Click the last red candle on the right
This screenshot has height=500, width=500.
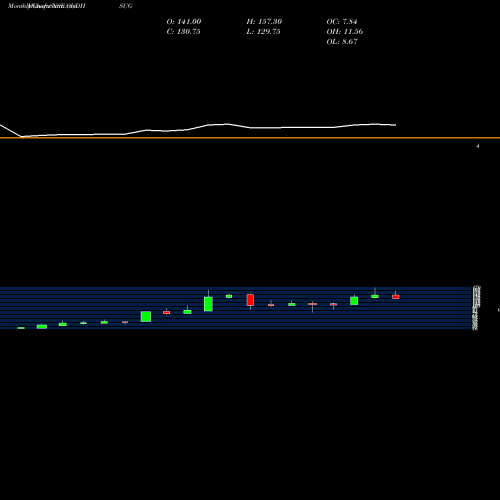(396, 296)
